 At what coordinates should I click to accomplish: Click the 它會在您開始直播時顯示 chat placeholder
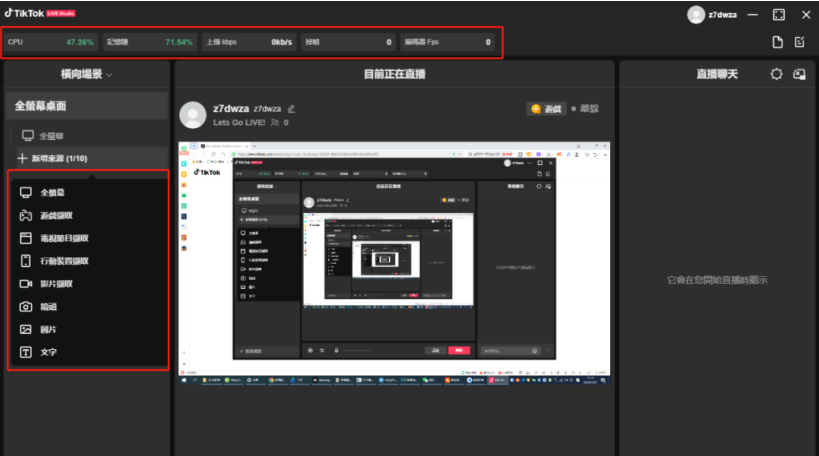(x=717, y=280)
